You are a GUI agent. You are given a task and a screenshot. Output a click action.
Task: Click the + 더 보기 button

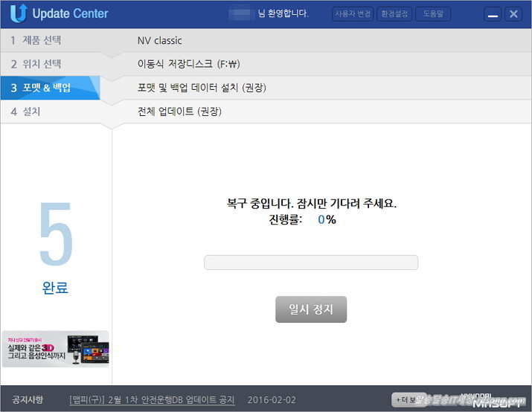407,400
